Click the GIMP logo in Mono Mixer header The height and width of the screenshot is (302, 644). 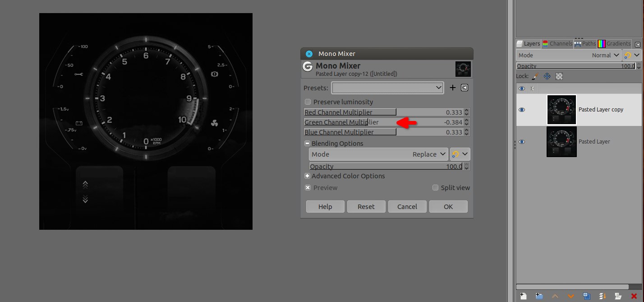[308, 67]
